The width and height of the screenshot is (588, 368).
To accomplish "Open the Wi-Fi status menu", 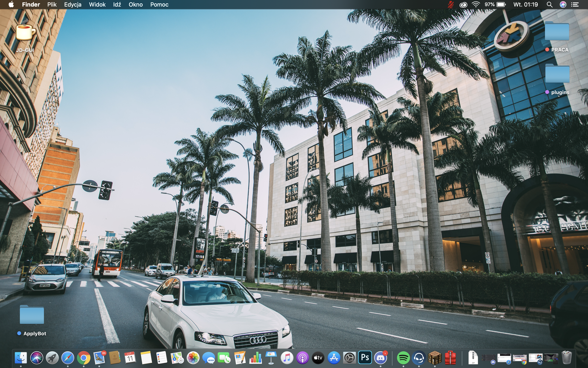I will point(476,4).
